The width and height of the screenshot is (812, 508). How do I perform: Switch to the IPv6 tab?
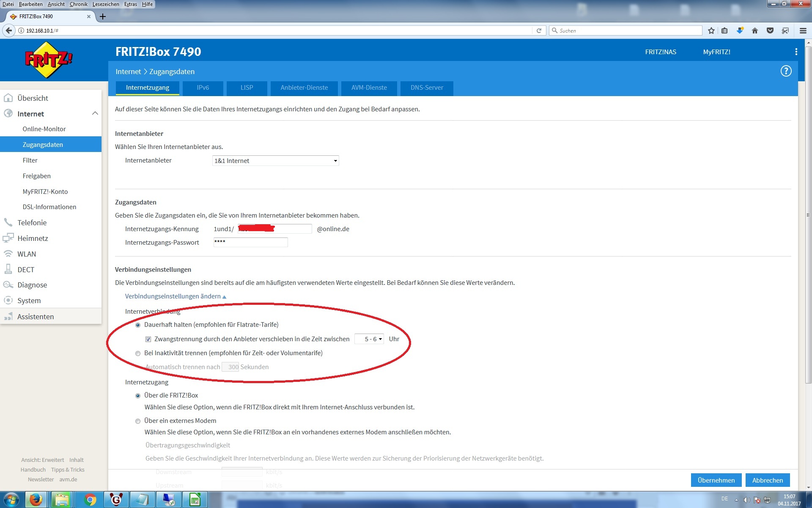[x=203, y=88]
